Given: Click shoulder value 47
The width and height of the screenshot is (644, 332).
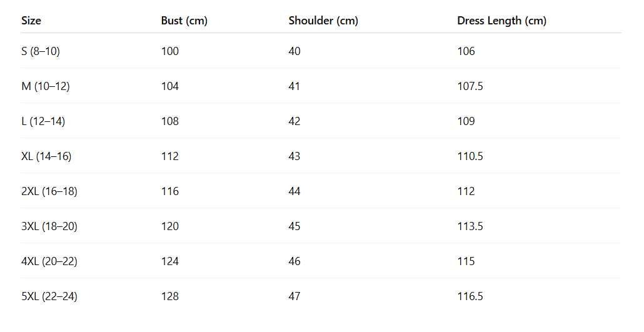Looking at the screenshot, I should (294, 296).
